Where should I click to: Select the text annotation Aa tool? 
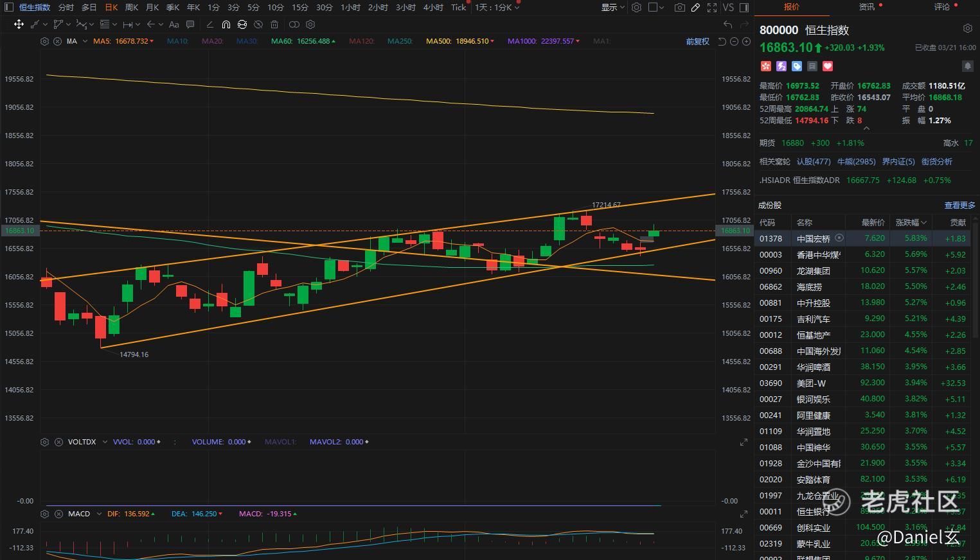tap(174, 24)
